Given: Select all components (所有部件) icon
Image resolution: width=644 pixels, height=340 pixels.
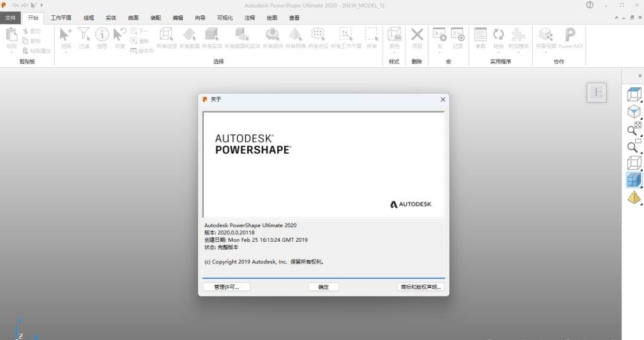Looking at the screenshot, I should (273, 35).
